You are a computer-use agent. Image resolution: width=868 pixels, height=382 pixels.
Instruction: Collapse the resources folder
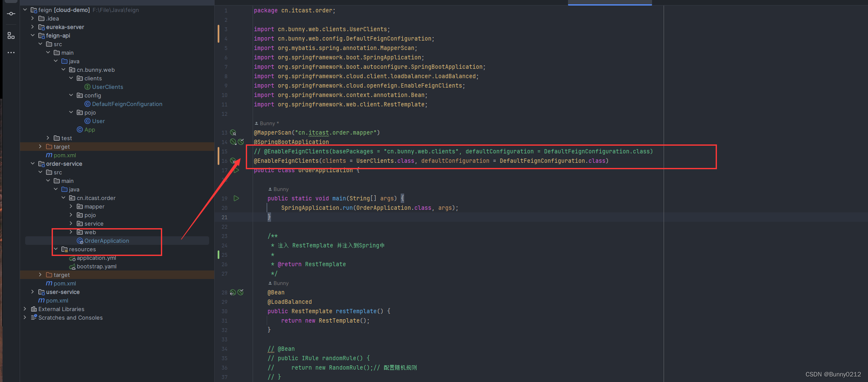[55, 249]
